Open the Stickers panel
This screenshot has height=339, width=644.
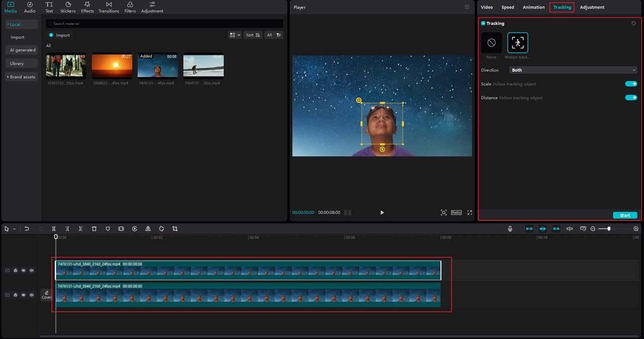(68, 7)
